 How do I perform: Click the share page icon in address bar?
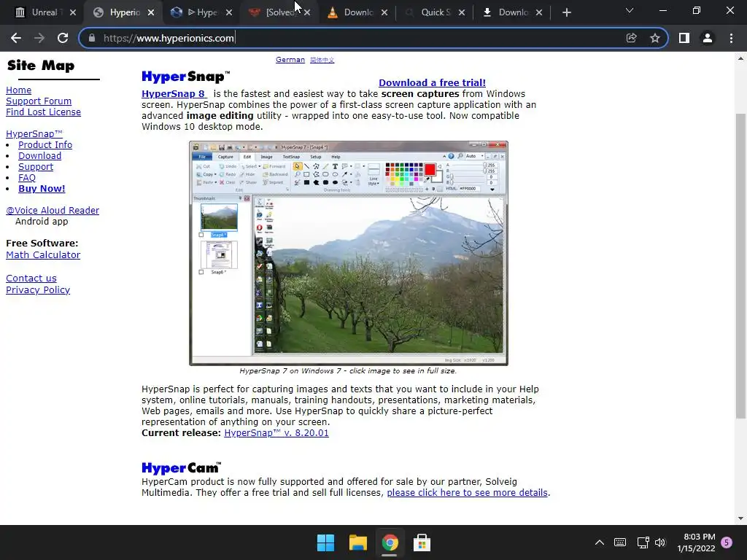coord(631,38)
